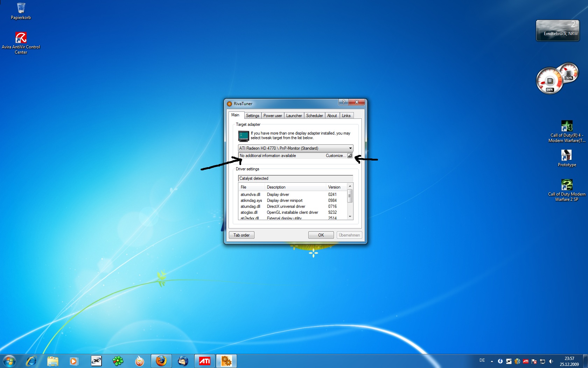Image resolution: width=588 pixels, height=368 pixels.
Task: Open the Scheduler tab
Action: 315,116
